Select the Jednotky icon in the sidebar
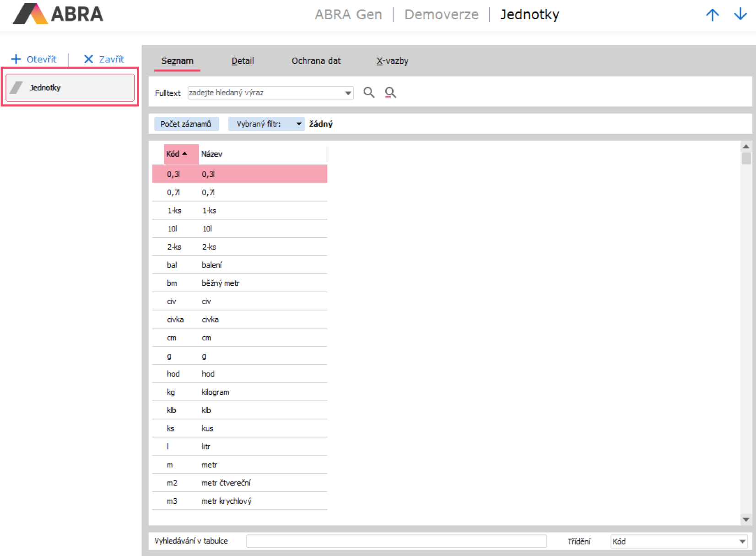This screenshot has height=556, width=756. [16, 87]
